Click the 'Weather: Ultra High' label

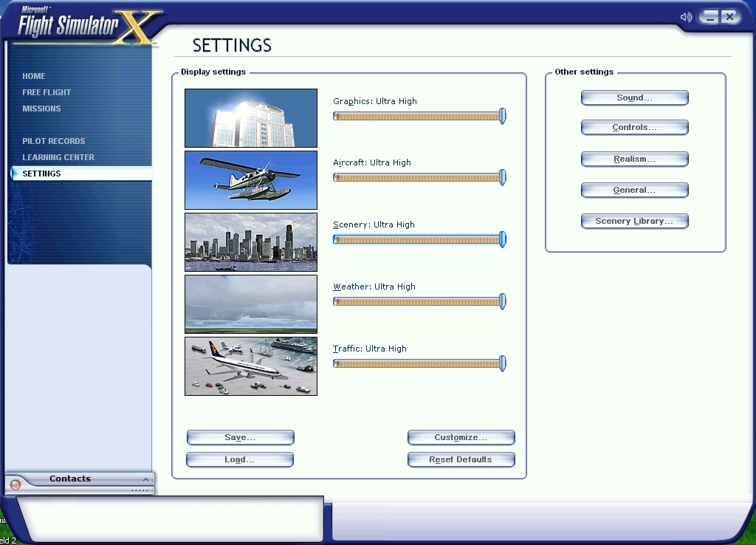374,287
